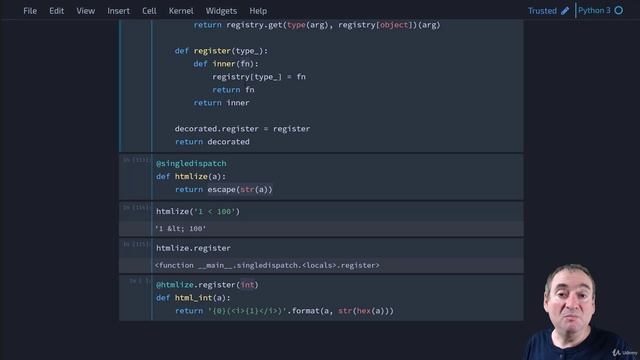Click the 'def html_int(a):' line
The image size is (640, 360).
coord(193,298)
